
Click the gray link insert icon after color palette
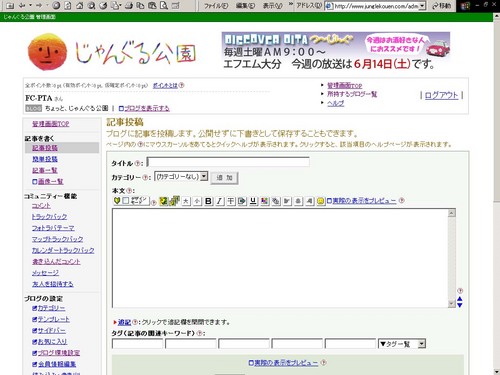tap(276, 201)
